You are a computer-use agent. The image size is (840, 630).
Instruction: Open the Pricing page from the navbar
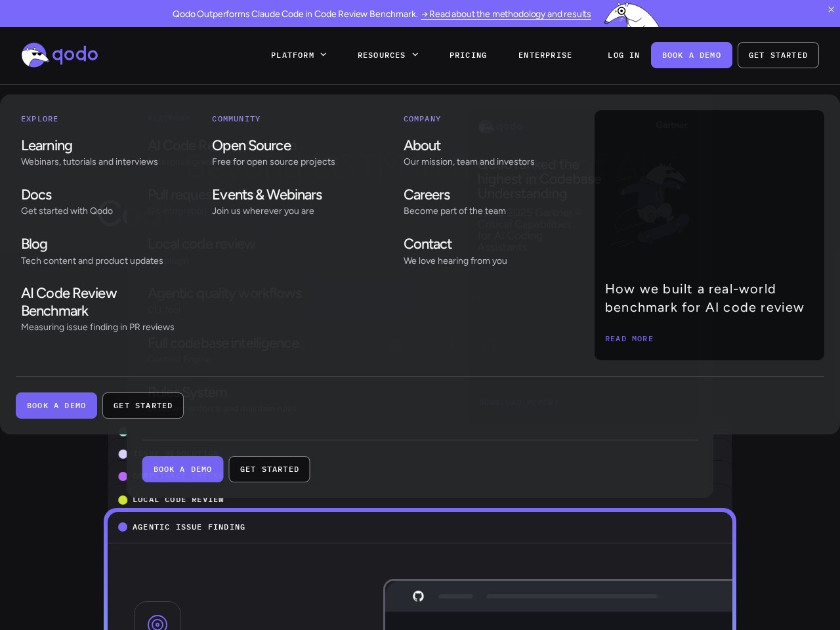pos(468,55)
